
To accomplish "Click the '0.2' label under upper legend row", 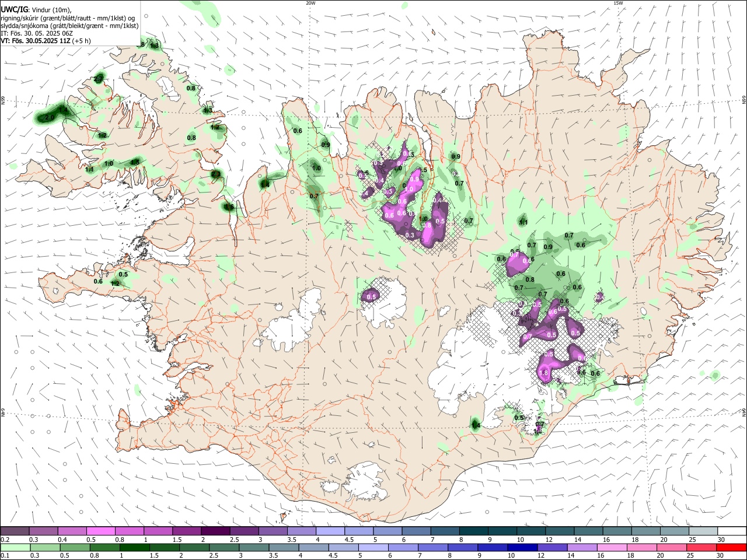I will [5, 540].
